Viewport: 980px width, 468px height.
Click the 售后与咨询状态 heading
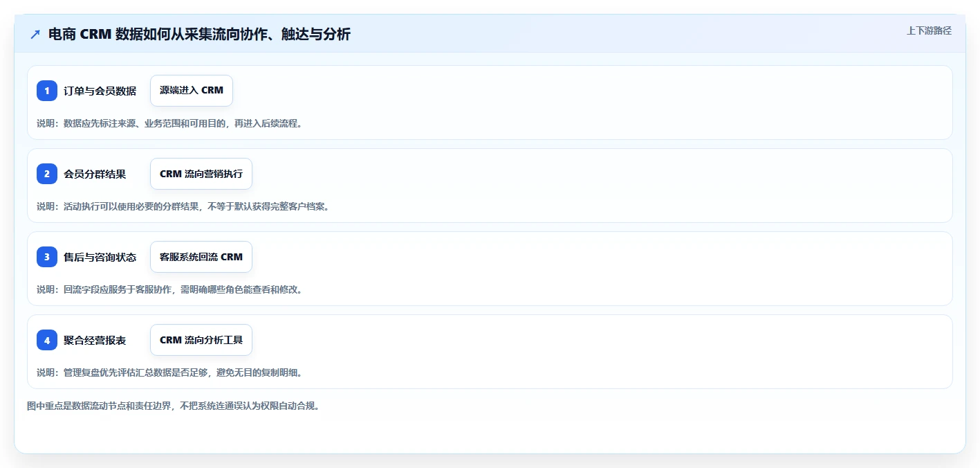[100, 257]
